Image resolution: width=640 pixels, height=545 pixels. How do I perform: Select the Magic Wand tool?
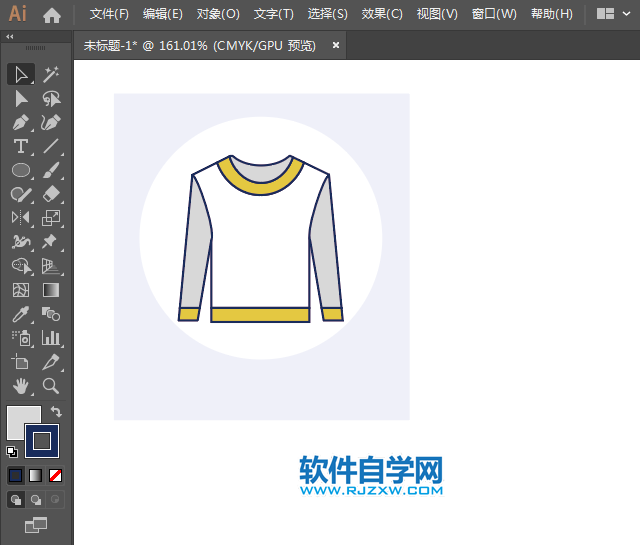click(51, 74)
